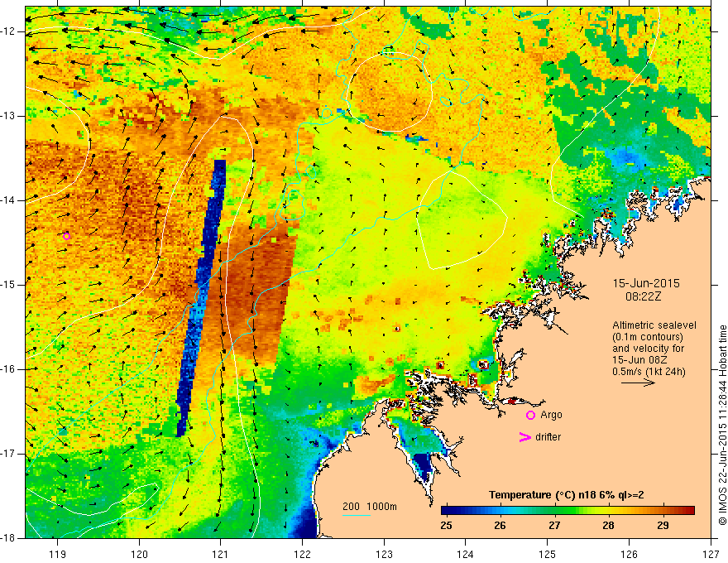Screen dimensions: 728x563
Task: Click the longitude axis label '125'
Action: [548, 554]
